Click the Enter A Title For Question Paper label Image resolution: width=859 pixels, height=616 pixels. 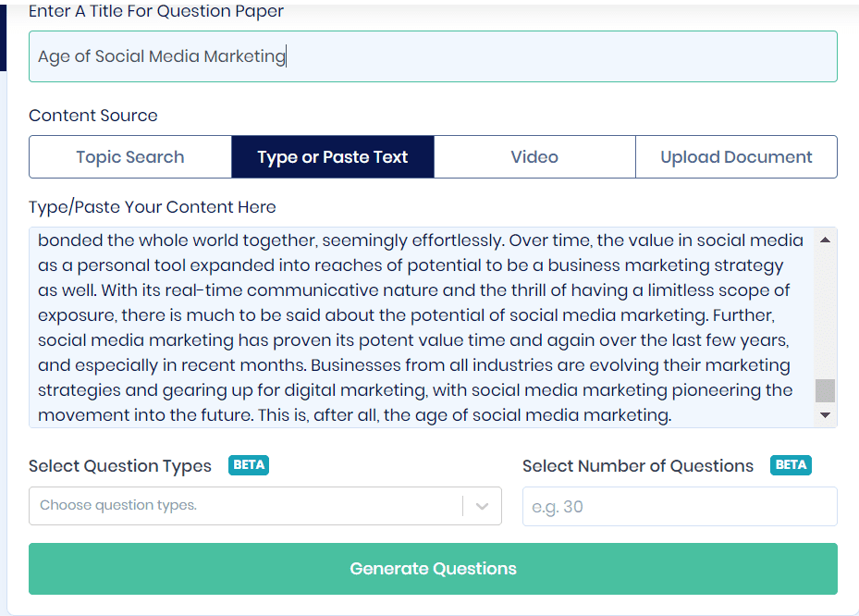point(156,12)
